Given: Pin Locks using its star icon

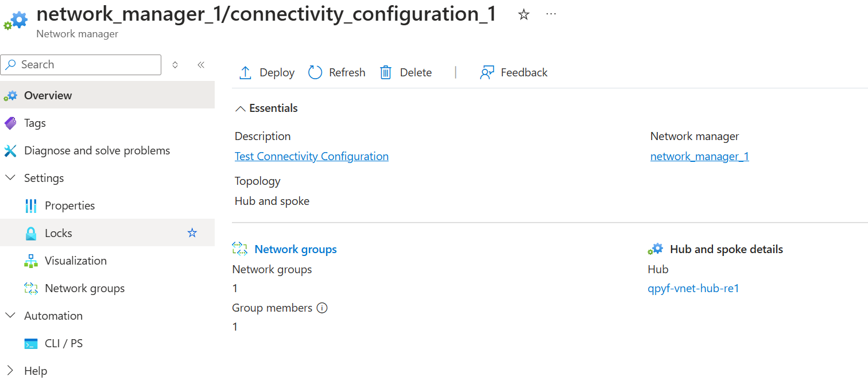Looking at the screenshot, I should pos(192,233).
